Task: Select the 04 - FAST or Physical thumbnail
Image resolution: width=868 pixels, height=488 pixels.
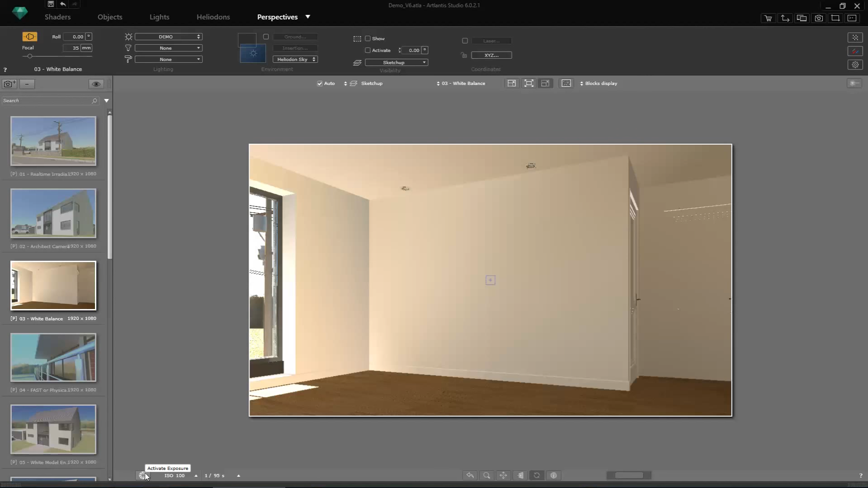Action: coord(53,358)
